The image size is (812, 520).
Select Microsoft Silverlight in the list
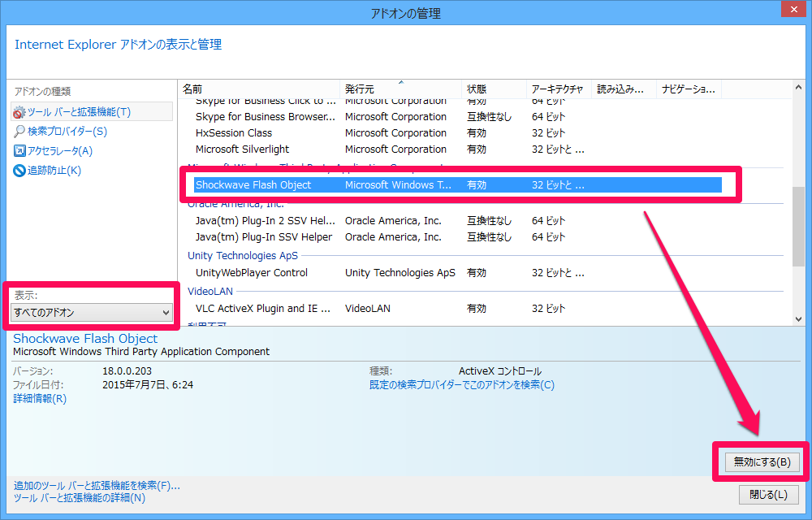pos(242,149)
